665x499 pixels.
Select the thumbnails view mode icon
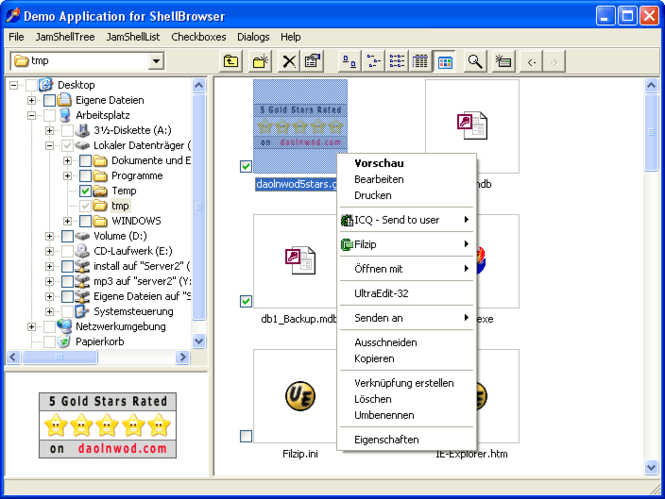coord(445,62)
